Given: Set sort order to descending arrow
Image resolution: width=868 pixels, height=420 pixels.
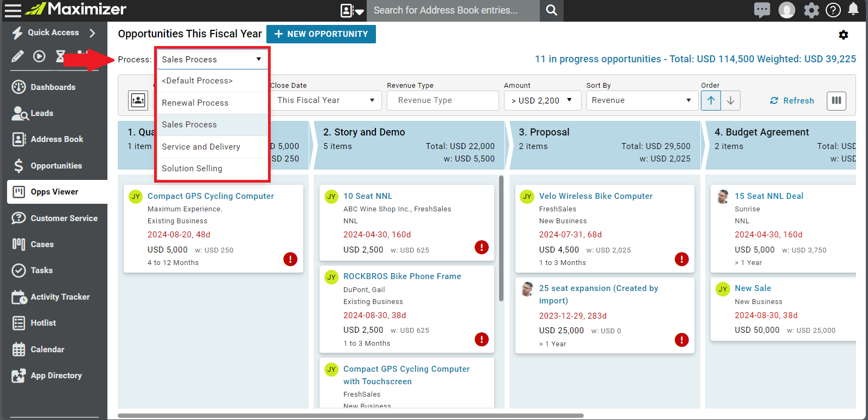Looking at the screenshot, I should click(731, 100).
